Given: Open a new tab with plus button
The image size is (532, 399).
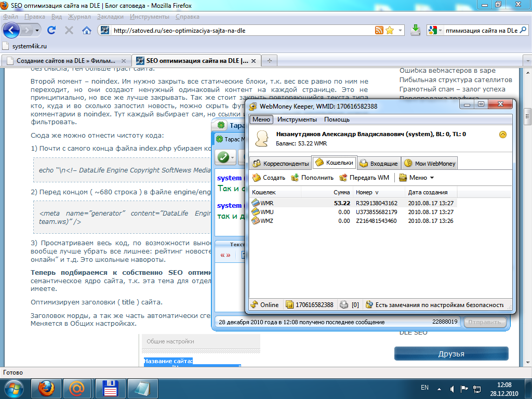Looking at the screenshot, I should (270, 61).
